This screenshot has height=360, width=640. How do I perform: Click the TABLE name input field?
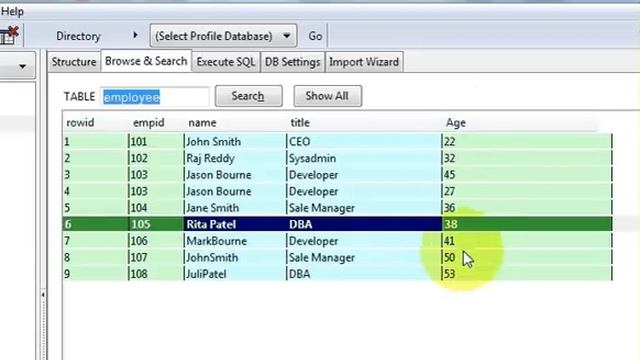[155, 97]
